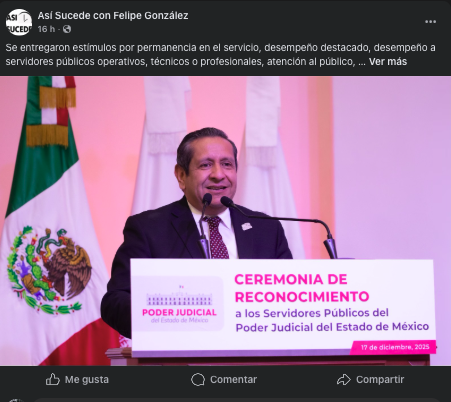Click the 17 de diciembre date tag
This screenshot has height=402, width=451.
pos(395,347)
